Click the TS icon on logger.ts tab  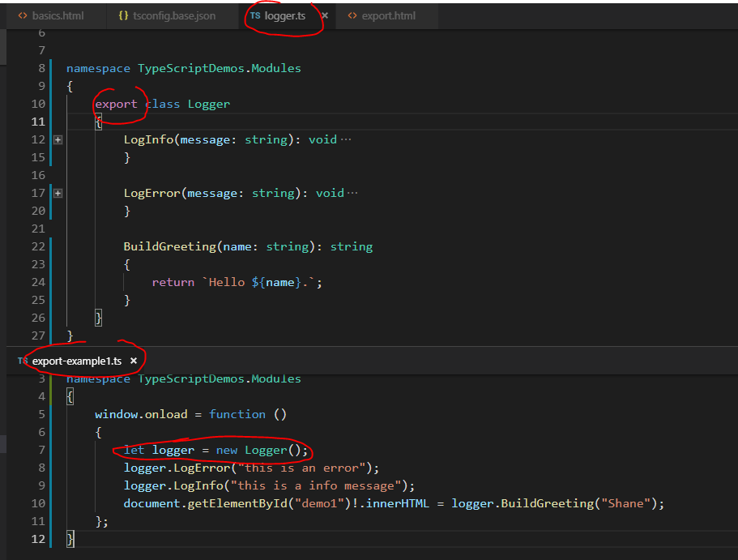pyautogui.click(x=255, y=16)
